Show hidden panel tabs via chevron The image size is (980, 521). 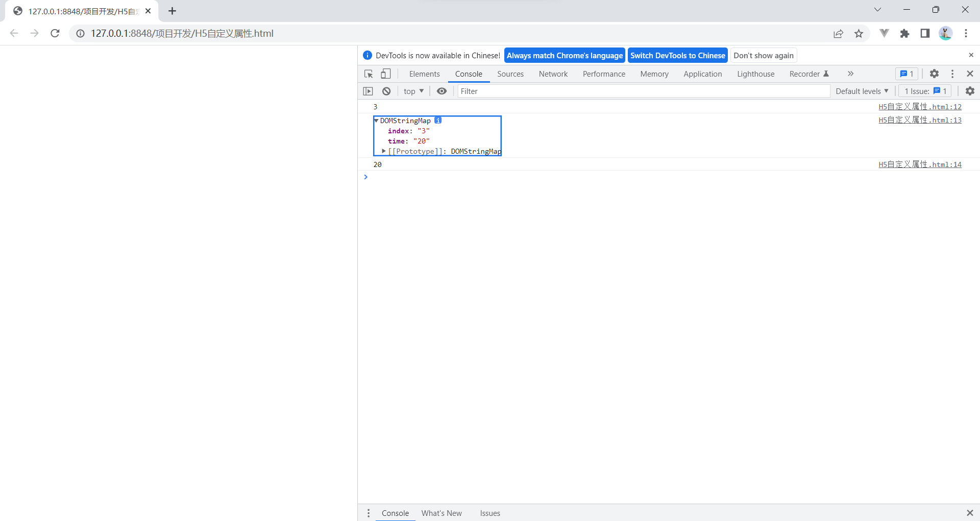[x=850, y=74]
